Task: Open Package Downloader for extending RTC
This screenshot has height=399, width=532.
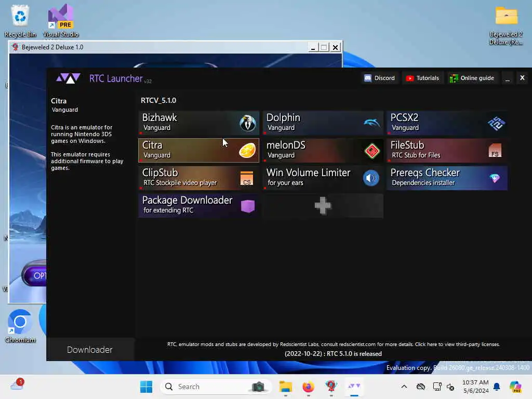Action: [x=199, y=205]
